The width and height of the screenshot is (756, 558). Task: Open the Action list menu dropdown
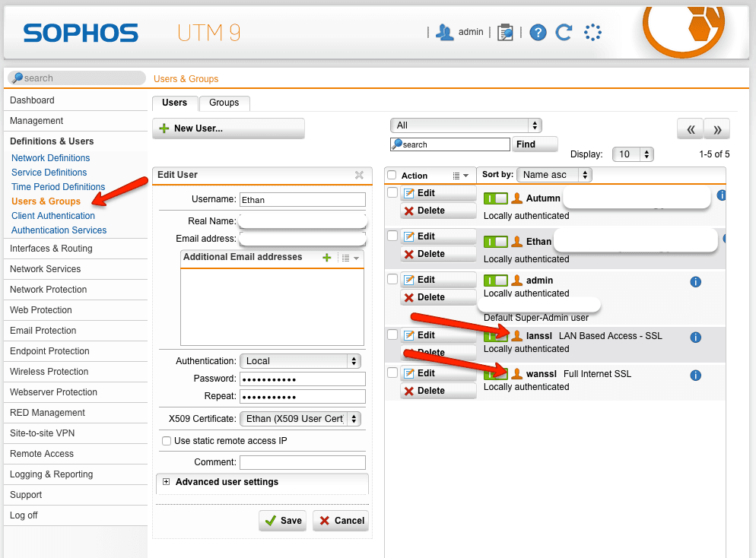460,176
